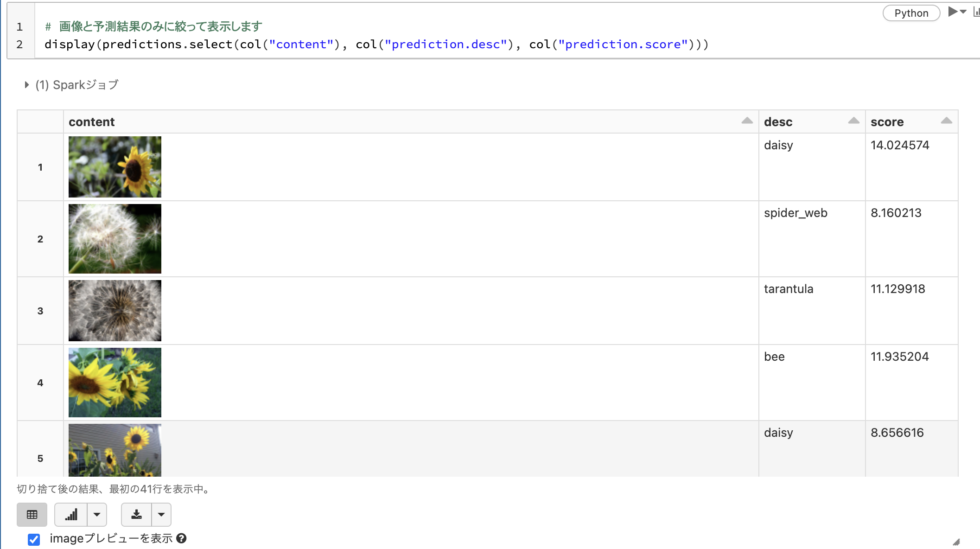Open the chart type dropdown
980x549 pixels.
(97, 515)
